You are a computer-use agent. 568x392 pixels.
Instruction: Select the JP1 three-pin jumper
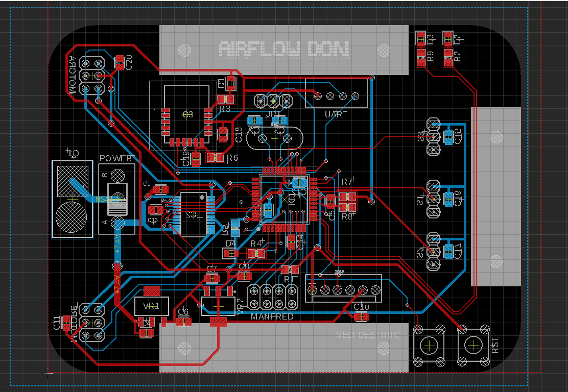(x=273, y=101)
